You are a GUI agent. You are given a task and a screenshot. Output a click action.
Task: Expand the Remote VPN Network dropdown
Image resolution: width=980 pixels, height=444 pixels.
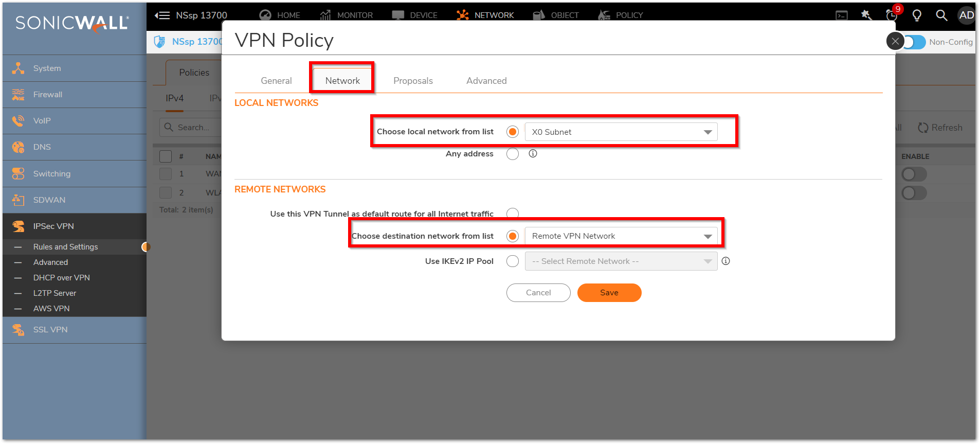coord(621,236)
